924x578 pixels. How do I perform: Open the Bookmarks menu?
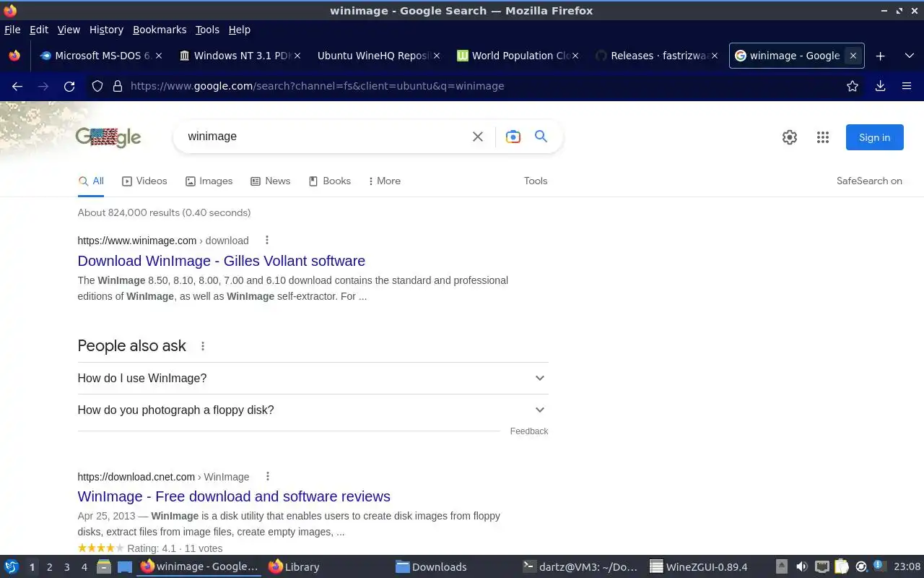coord(160,30)
